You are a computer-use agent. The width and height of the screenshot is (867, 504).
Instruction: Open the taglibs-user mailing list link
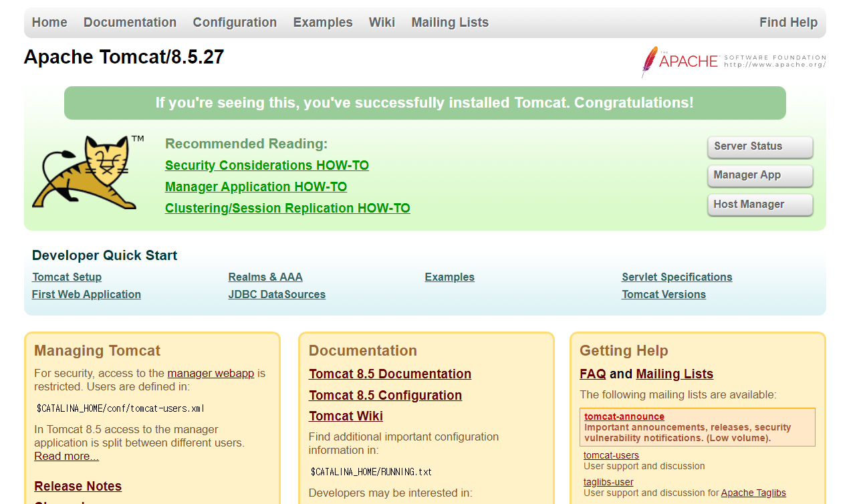608,482
